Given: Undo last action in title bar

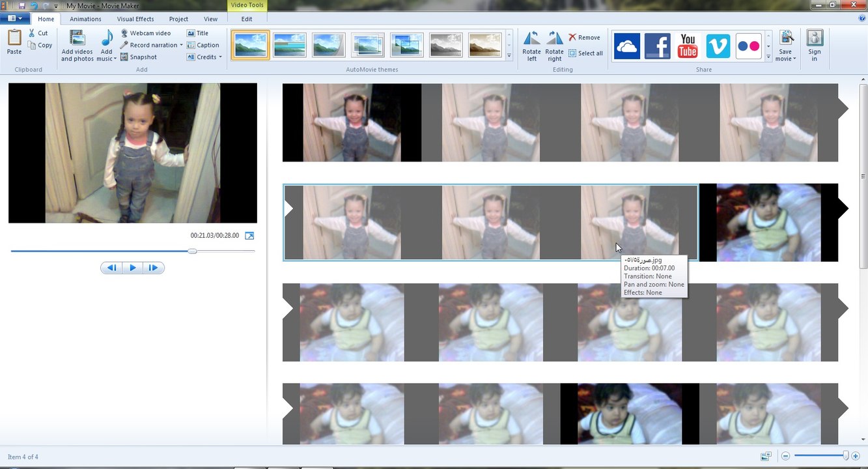Looking at the screenshot, I should (x=33, y=5).
